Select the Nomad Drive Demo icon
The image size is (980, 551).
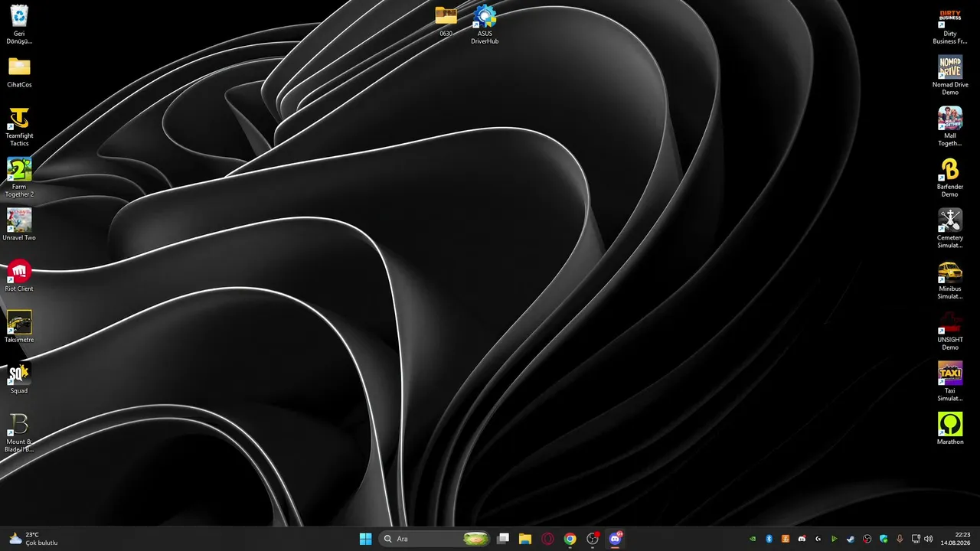[950, 76]
